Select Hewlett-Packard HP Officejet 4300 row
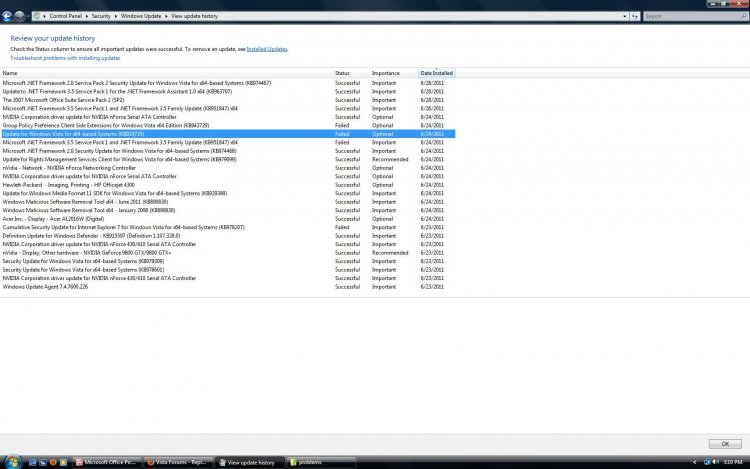Viewport: 750px width, 469px height. (228, 185)
